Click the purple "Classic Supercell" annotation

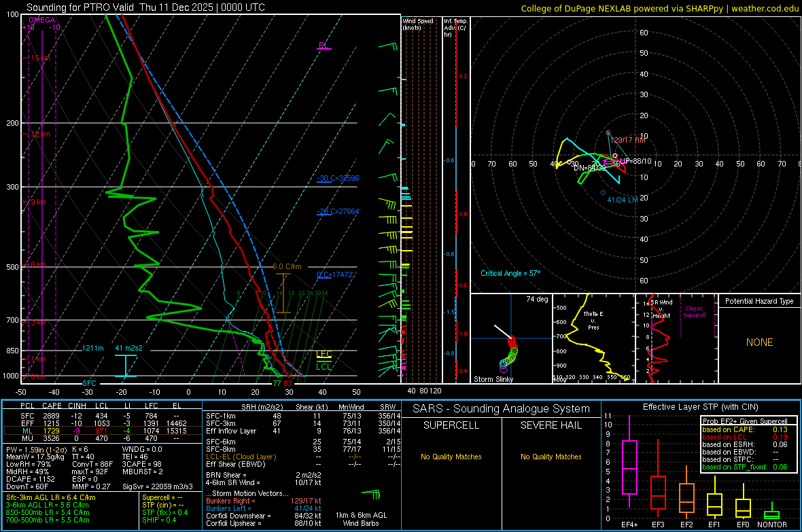coord(695,312)
